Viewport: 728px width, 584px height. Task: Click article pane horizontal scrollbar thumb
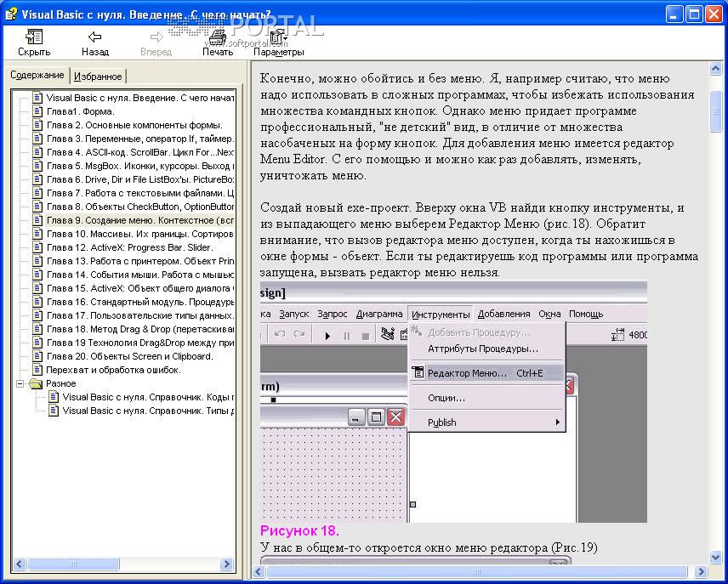(477, 571)
